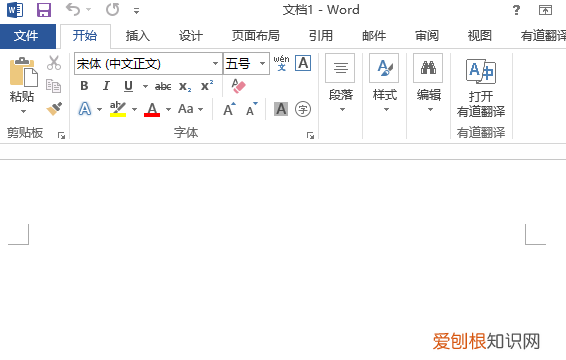The width and height of the screenshot is (566, 360).
Task: Toggle Italic formatting
Action: (x=106, y=86)
